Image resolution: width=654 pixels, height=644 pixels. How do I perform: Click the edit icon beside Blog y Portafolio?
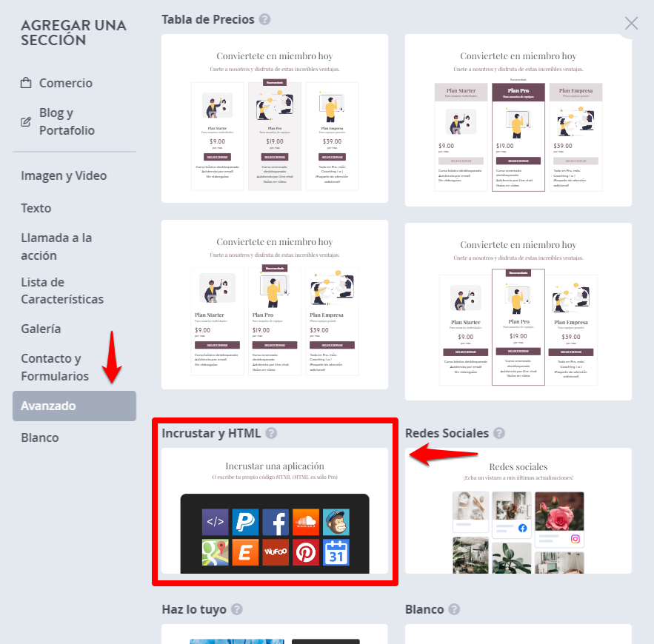pyautogui.click(x=26, y=121)
